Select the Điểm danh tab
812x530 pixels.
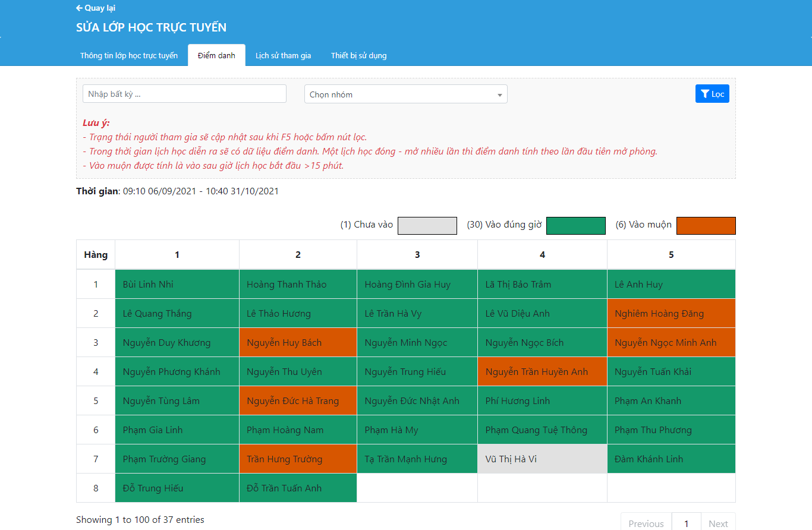[x=216, y=56]
